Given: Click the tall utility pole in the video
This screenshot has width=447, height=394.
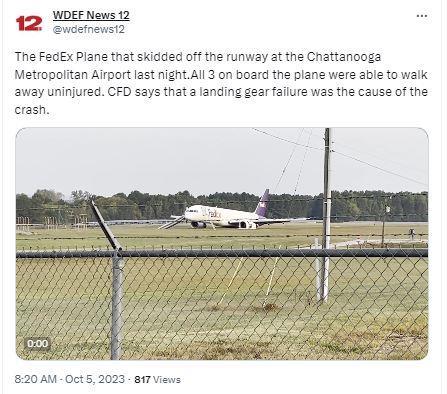Looking at the screenshot, I should 326,215.
